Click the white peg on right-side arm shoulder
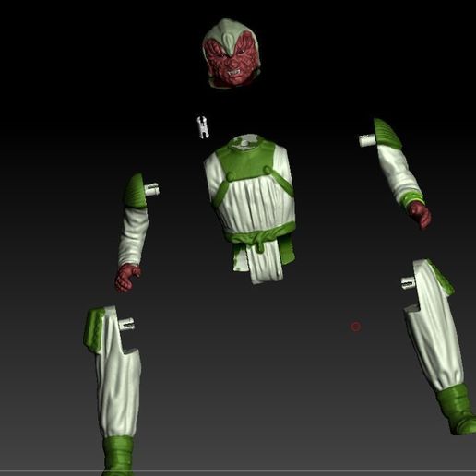476x476 pixels. click(367, 140)
